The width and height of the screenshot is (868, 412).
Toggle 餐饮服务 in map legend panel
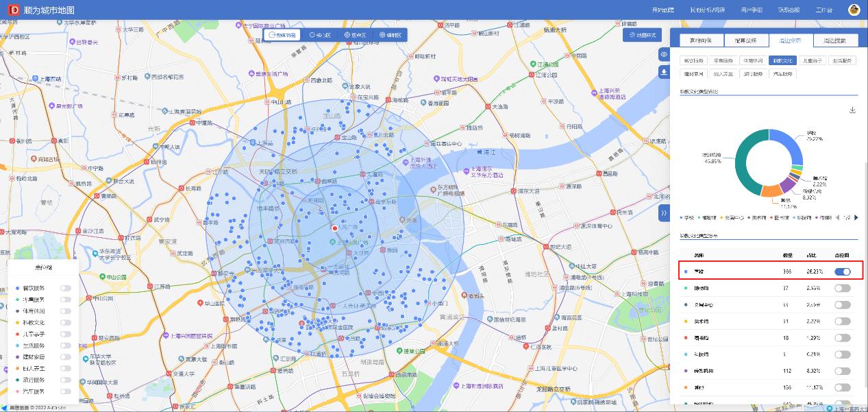[66, 289]
